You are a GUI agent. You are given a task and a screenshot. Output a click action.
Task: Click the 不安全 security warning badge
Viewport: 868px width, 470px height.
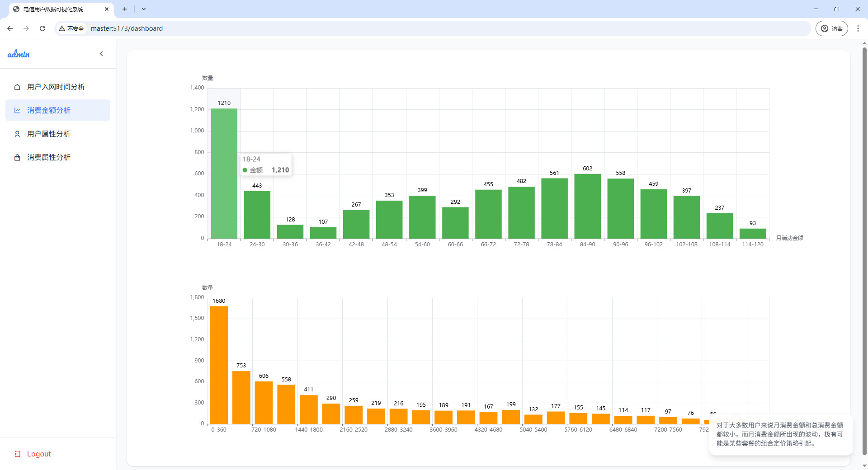71,28
